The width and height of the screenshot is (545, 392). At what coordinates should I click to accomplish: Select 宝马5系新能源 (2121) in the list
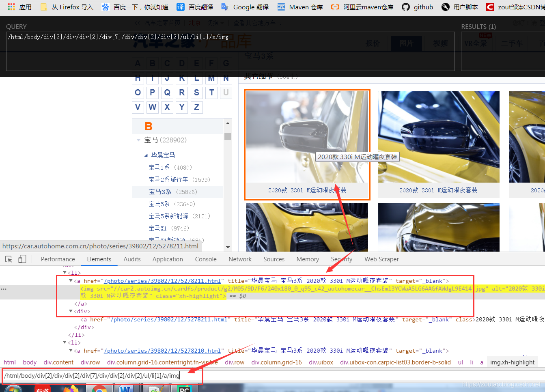[x=179, y=216]
